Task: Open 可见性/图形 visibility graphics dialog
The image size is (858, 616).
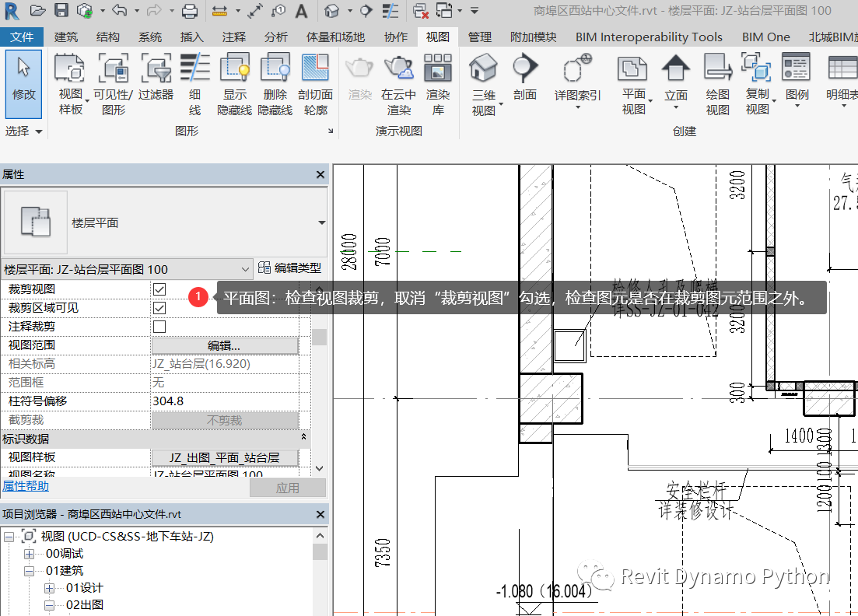Action: 114,84
